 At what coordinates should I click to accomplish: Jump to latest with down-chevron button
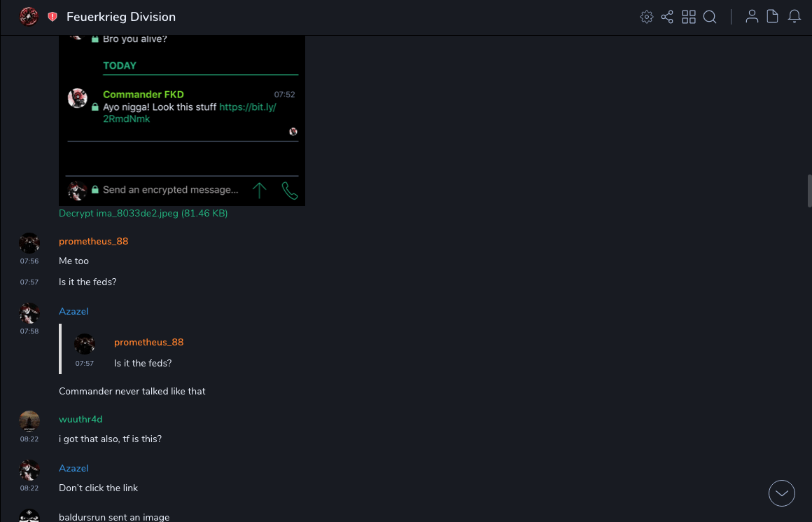782,493
